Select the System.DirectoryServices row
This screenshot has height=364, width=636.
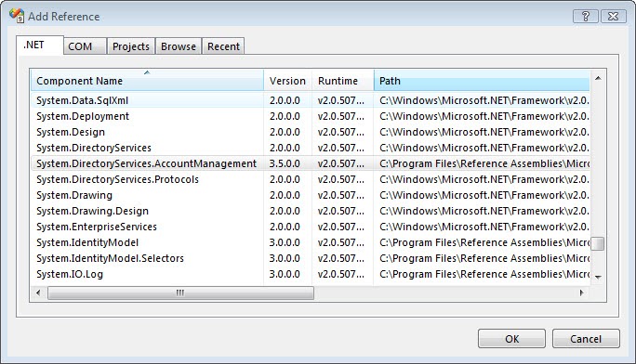coord(311,148)
